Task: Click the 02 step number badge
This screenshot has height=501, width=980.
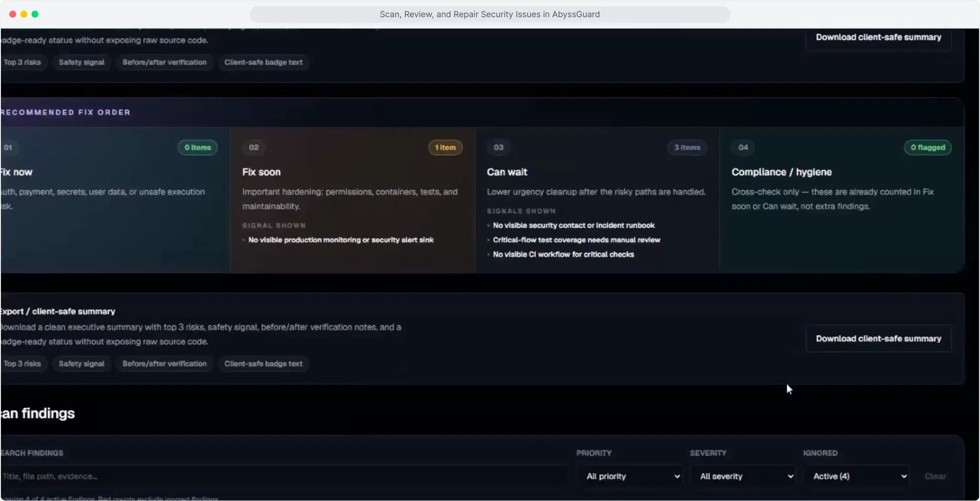Action: point(254,148)
